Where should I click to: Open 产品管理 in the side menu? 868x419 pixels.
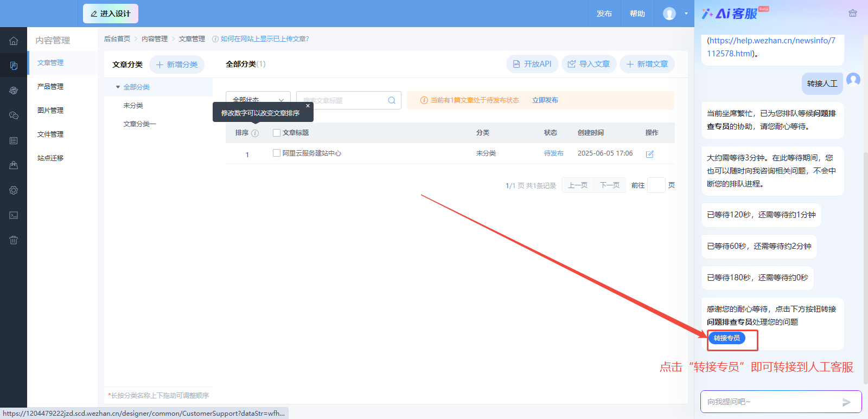click(x=50, y=87)
